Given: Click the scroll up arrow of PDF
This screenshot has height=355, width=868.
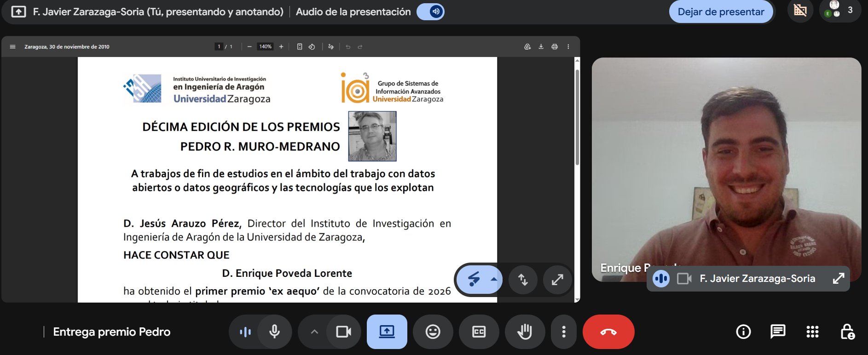Looking at the screenshot, I should [577, 61].
